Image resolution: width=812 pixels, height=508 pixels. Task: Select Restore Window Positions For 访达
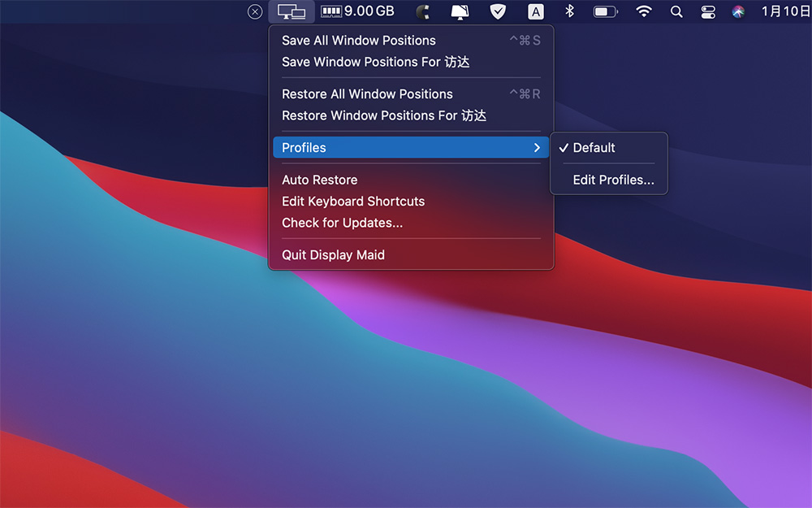coord(411,115)
